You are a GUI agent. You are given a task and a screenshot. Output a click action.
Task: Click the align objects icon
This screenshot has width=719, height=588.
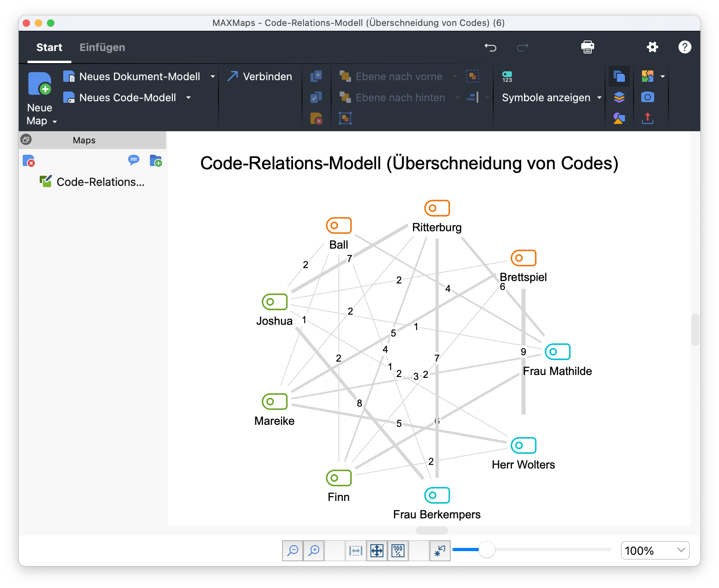(473, 97)
